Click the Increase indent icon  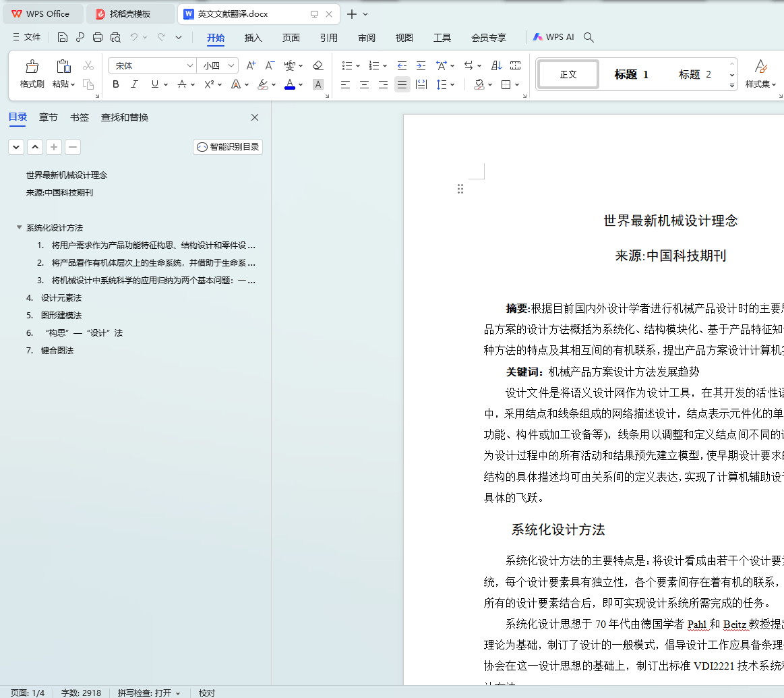[x=421, y=65]
